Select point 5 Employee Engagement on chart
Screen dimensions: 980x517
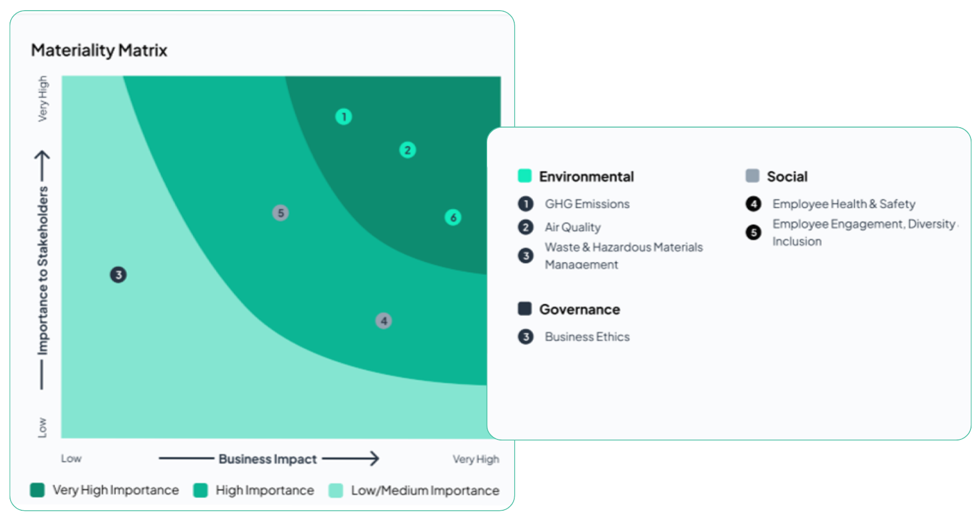click(280, 212)
